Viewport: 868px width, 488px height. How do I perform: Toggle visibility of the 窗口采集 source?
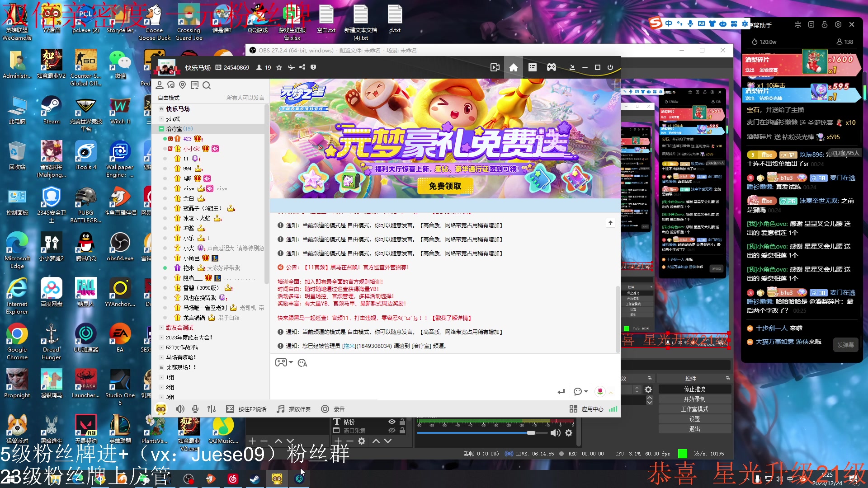[392, 430]
